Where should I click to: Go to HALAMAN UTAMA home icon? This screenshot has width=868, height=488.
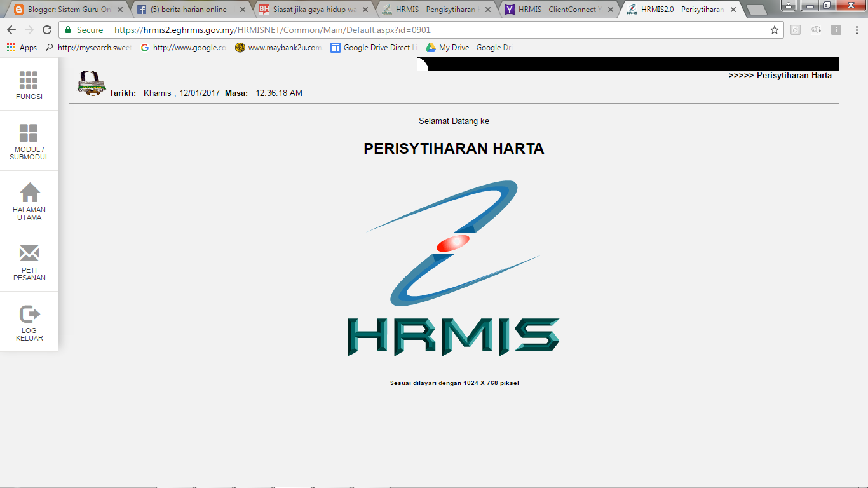[x=29, y=192]
